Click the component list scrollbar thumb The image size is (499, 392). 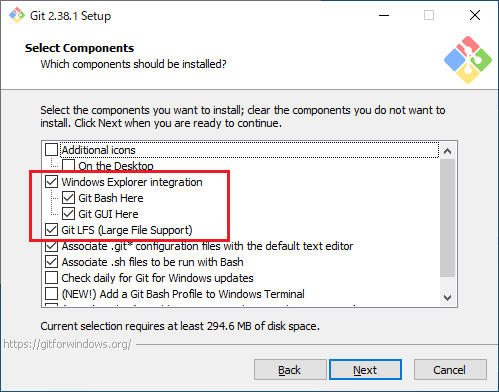[x=448, y=218]
